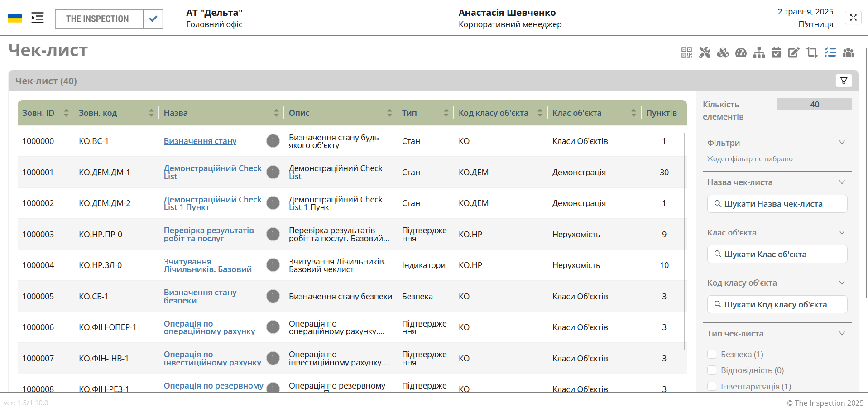Screen dimensions: 868x413
Task: Click the hierarchy org-chart icon
Action: pyautogui.click(x=759, y=53)
